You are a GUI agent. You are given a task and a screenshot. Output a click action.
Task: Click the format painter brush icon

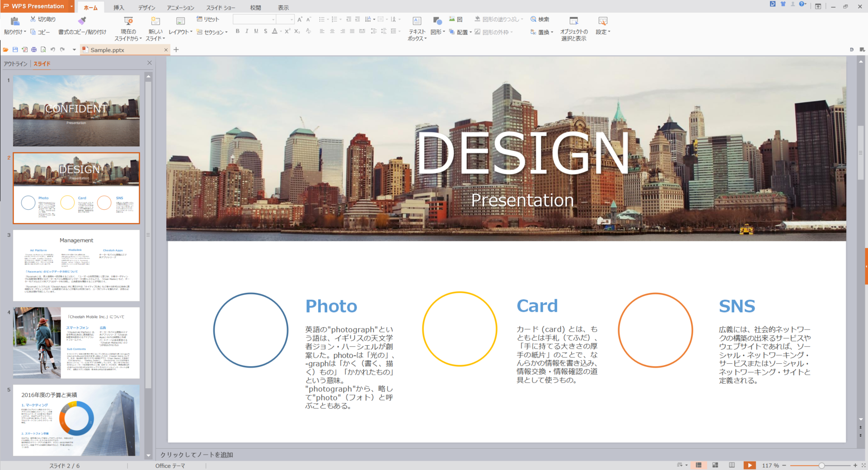click(x=82, y=21)
